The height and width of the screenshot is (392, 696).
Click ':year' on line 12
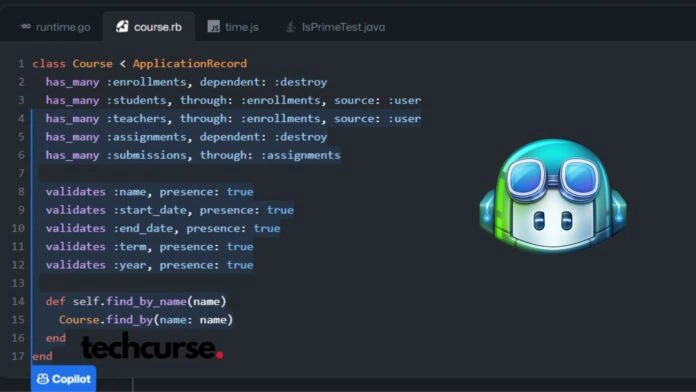coord(130,265)
